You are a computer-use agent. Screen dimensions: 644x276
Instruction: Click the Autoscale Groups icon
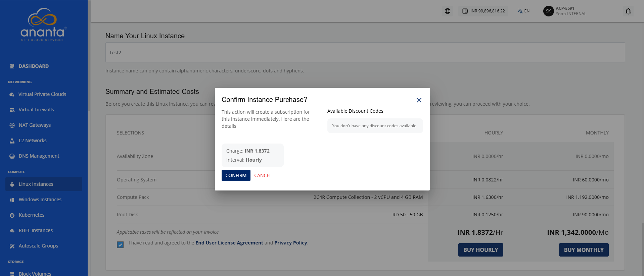point(12,246)
